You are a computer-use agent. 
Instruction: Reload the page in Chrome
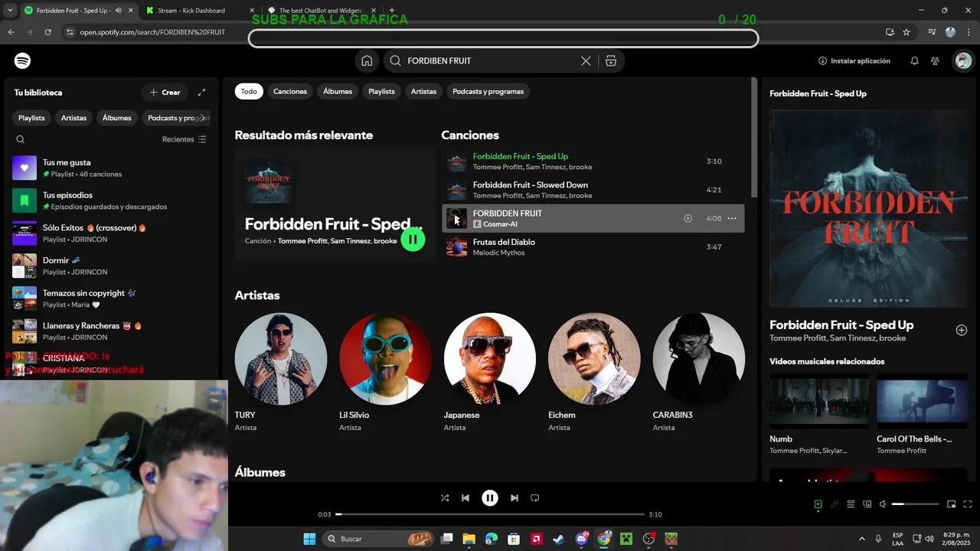click(47, 32)
